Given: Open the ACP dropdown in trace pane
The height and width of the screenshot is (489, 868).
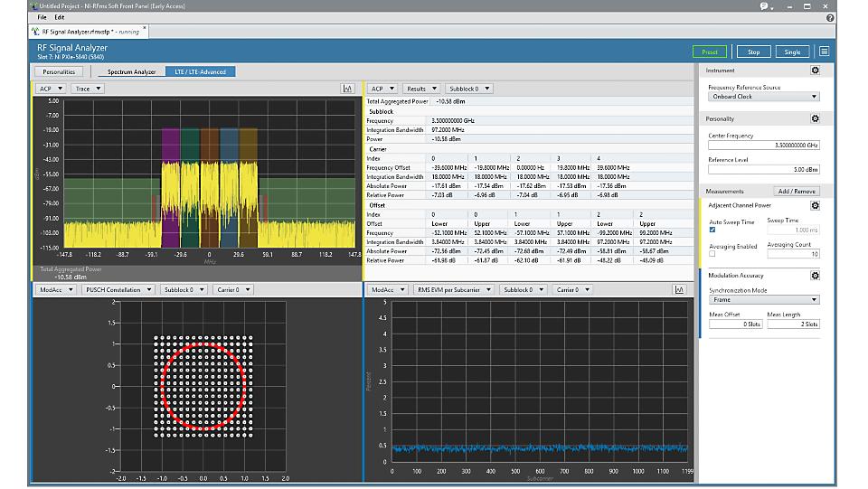Looking at the screenshot, I should coord(51,89).
